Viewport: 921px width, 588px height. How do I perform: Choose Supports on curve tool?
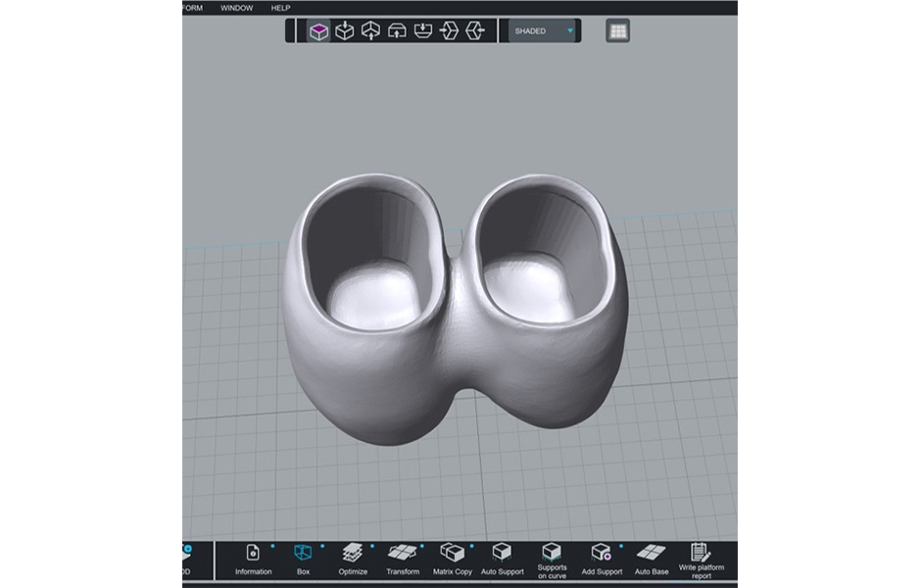click(552, 559)
